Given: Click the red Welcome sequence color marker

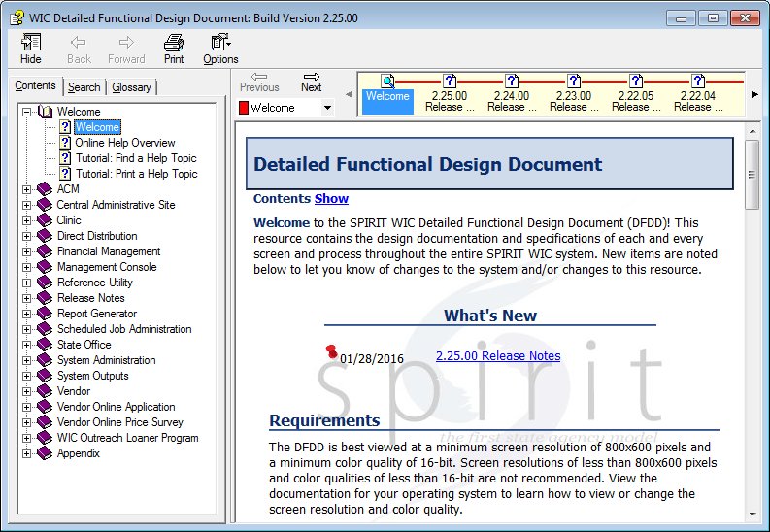Looking at the screenshot, I should pyautogui.click(x=243, y=108).
